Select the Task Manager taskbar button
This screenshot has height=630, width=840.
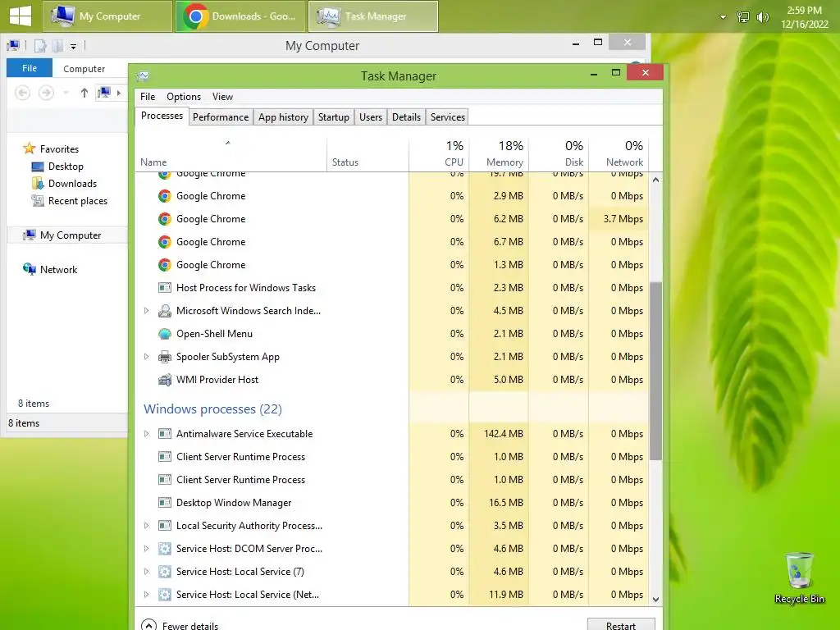click(373, 16)
